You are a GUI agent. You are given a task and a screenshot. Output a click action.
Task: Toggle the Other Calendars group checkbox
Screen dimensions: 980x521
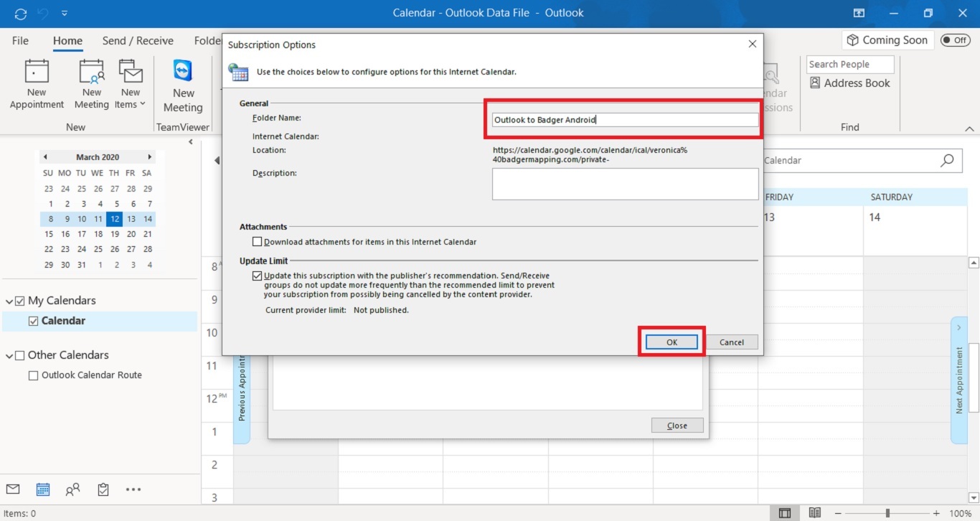point(20,355)
